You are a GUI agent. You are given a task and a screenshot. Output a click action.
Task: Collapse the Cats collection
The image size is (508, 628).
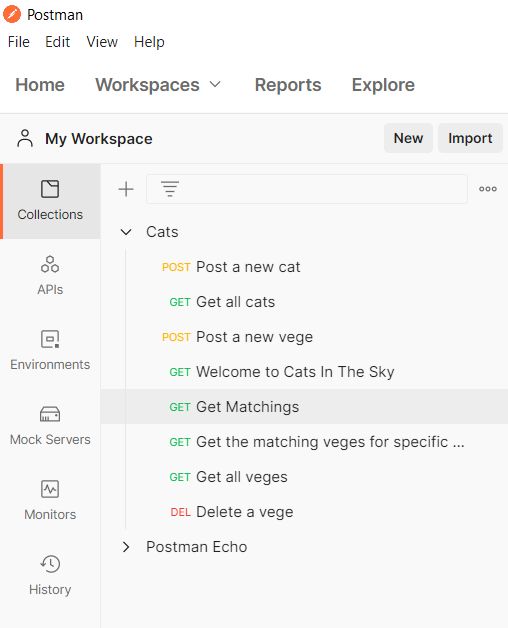click(126, 232)
